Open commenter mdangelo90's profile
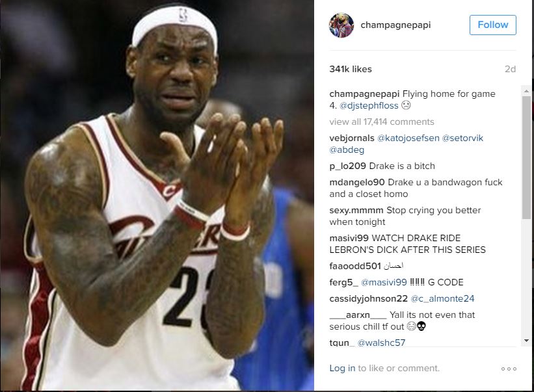 [357, 183]
